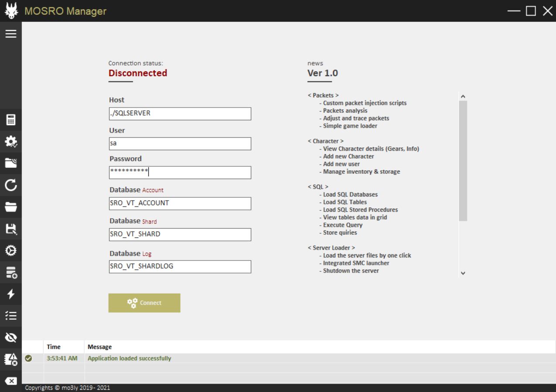
Task: Click the news list scroll down arrow
Action: tap(463, 273)
